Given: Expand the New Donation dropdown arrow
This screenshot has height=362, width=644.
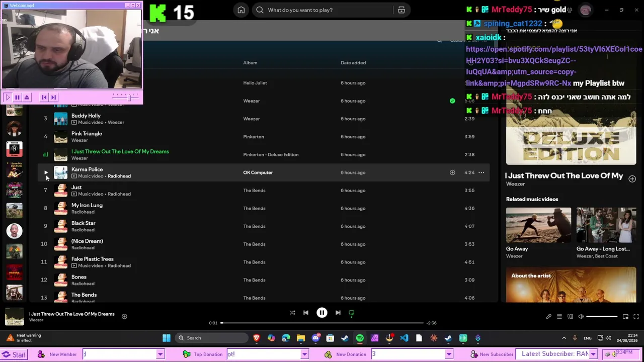Looking at the screenshot, I should pyautogui.click(x=448, y=354).
